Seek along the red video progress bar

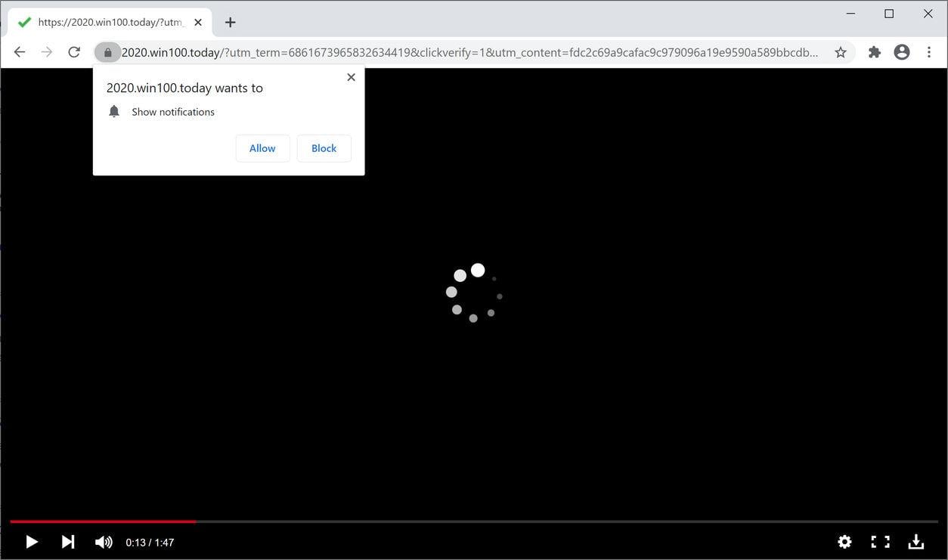coord(474,521)
